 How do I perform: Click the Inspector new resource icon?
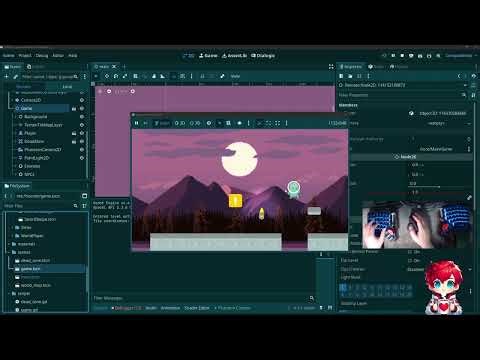[x=341, y=76]
